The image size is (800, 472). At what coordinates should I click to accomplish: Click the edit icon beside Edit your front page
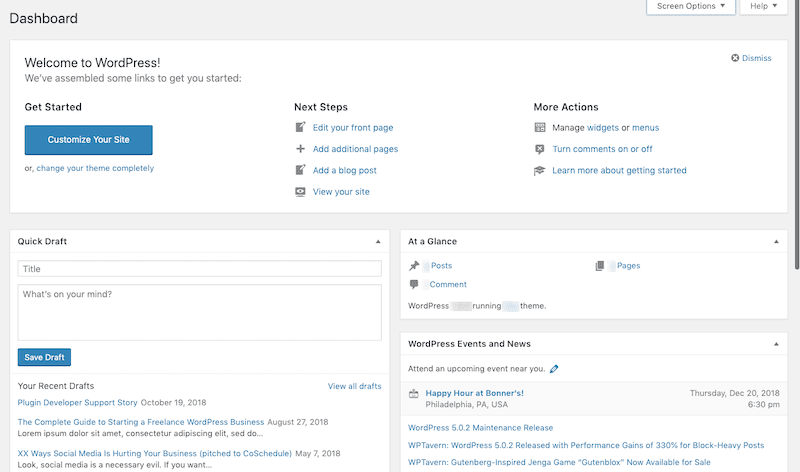[301, 127]
